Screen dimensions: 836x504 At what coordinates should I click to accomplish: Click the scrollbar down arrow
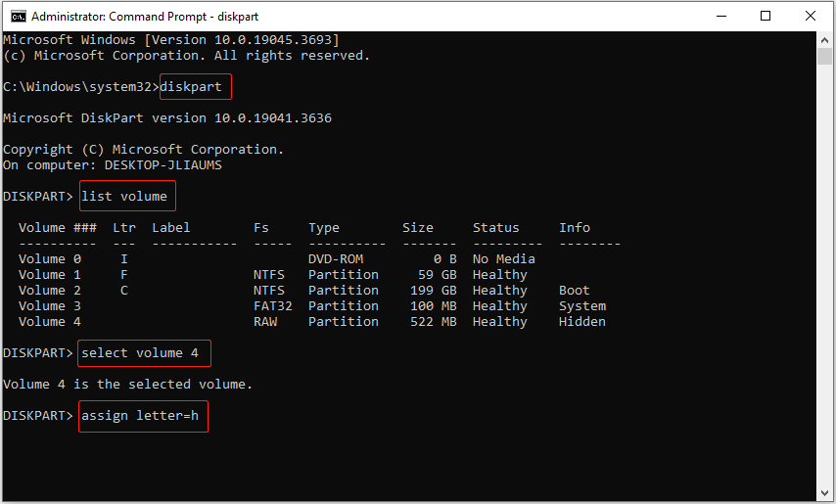825,493
